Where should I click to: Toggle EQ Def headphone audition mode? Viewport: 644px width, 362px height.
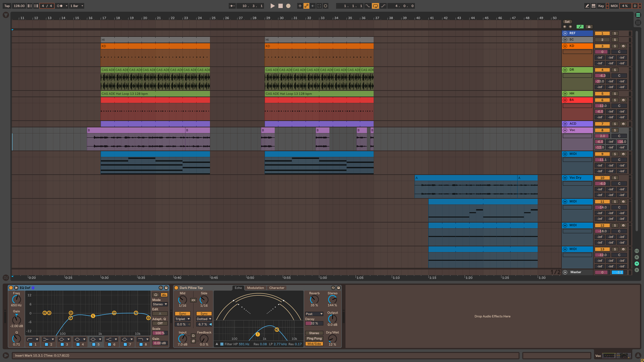[x=156, y=294]
